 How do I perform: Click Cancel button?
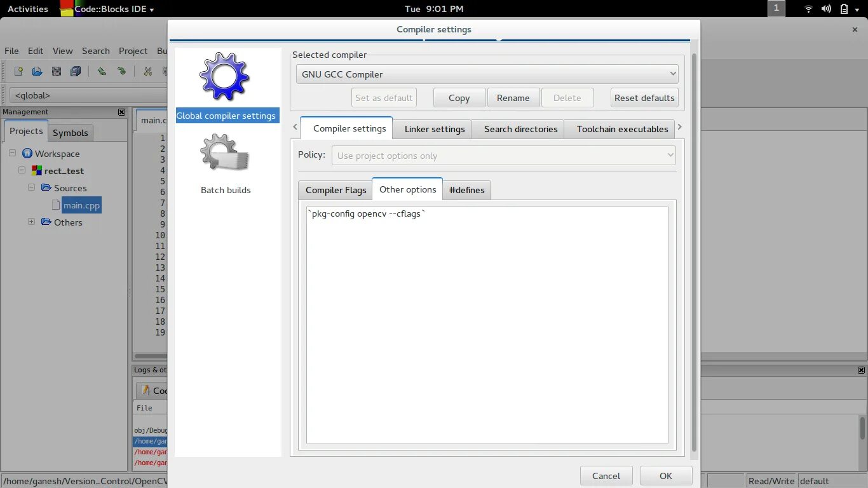click(x=606, y=476)
